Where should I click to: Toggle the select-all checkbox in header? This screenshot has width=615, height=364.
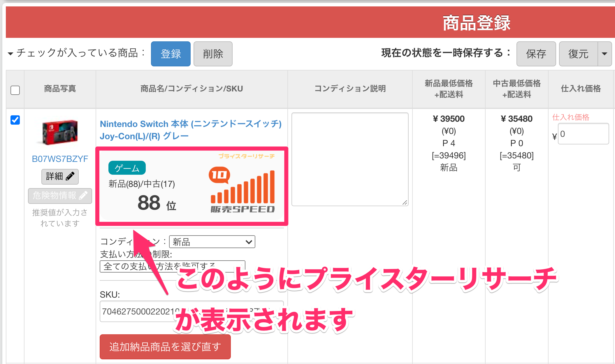pyautogui.click(x=15, y=90)
